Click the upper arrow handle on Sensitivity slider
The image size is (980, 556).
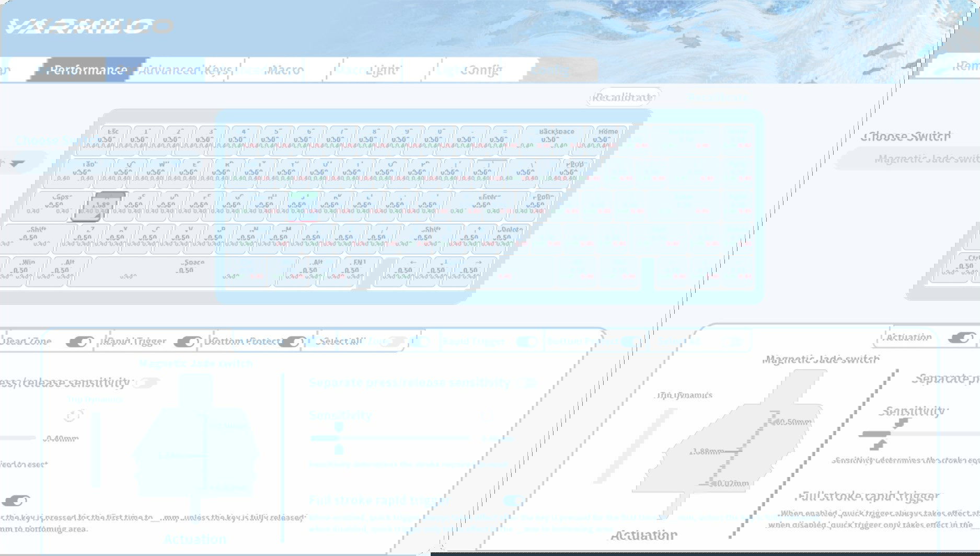tap(898, 423)
